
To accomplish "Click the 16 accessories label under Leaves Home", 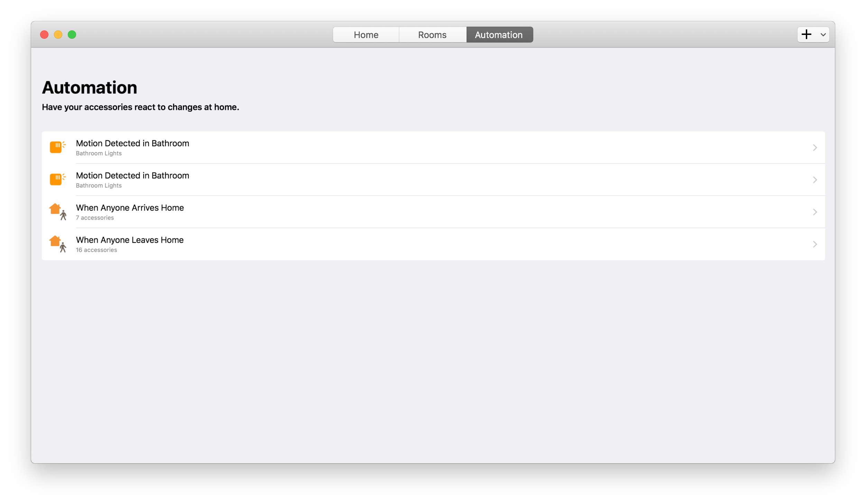I will [96, 250].
